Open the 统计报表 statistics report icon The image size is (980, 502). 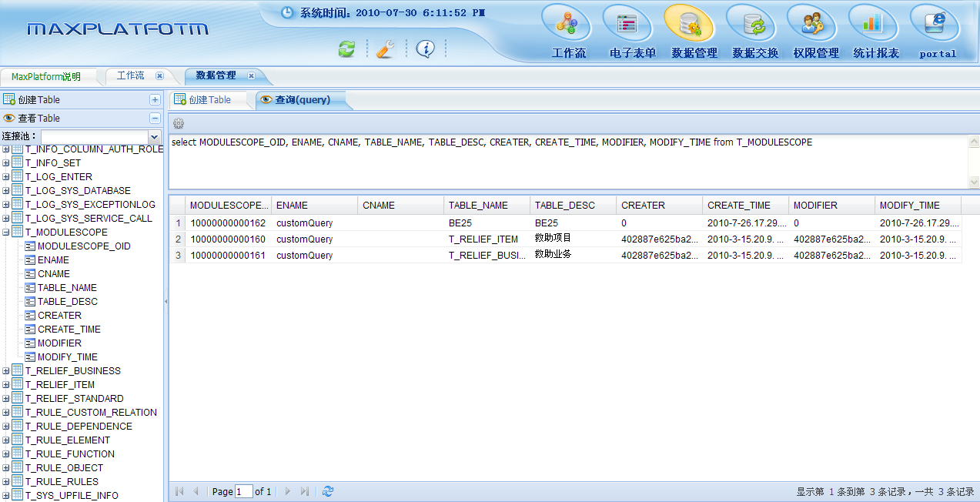[x=873, y=23]
